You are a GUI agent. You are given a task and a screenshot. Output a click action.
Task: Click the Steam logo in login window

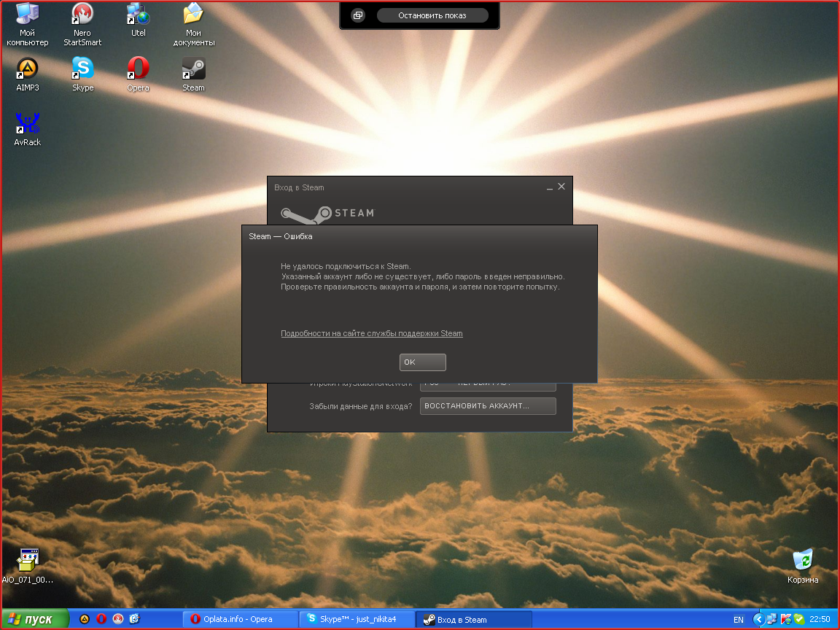tap(328, 214)
